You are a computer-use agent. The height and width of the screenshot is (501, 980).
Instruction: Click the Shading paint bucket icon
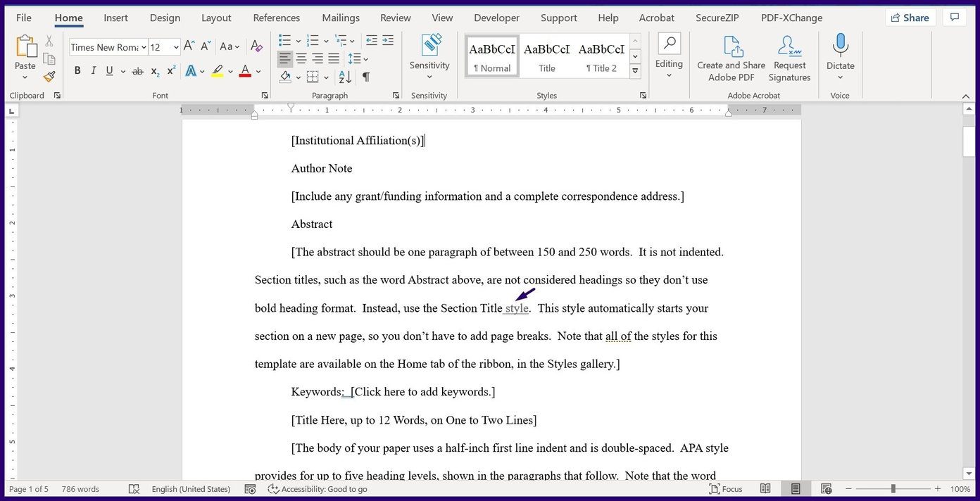[x=286, y=77]
